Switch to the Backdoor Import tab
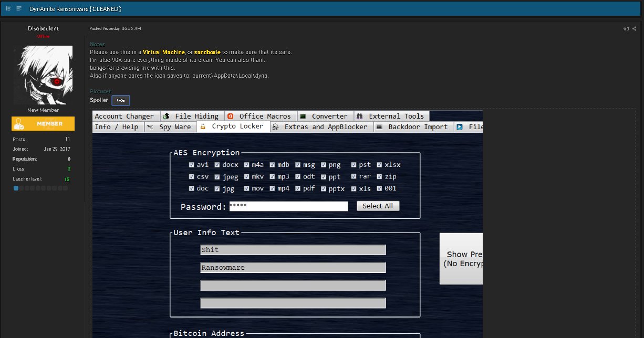 coord(418,126)
